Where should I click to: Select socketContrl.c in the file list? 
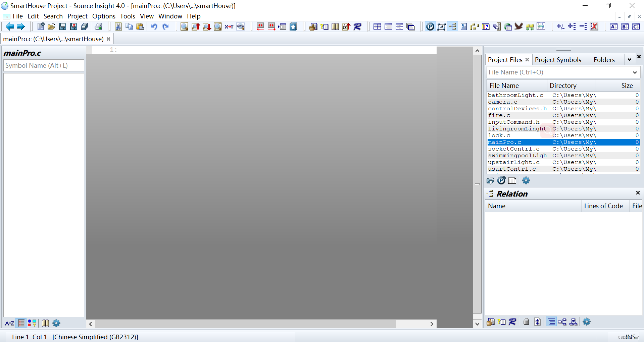[x=563, y=149]
